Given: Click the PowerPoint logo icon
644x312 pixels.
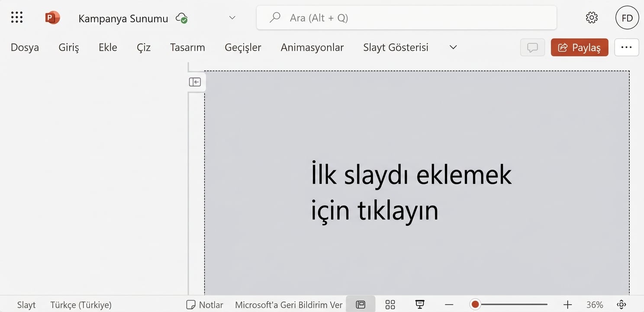Looking at the screenshot, I should point(52,17).
